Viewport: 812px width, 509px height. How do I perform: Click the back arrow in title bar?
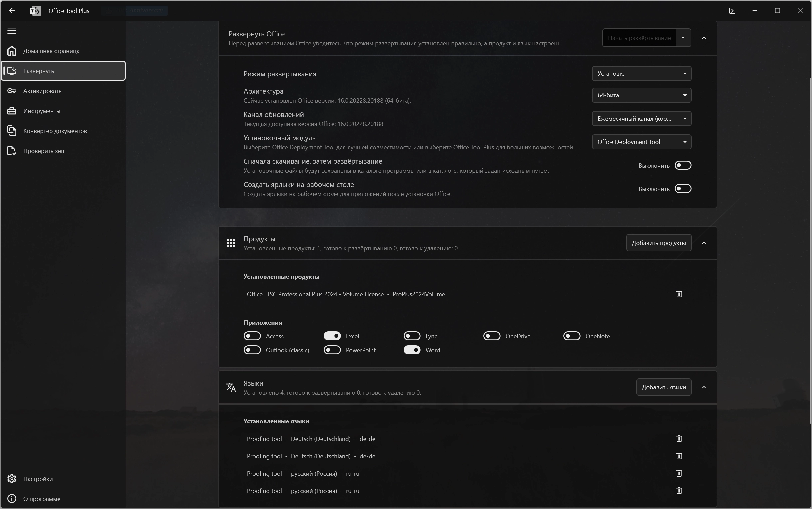click(12, 11)
